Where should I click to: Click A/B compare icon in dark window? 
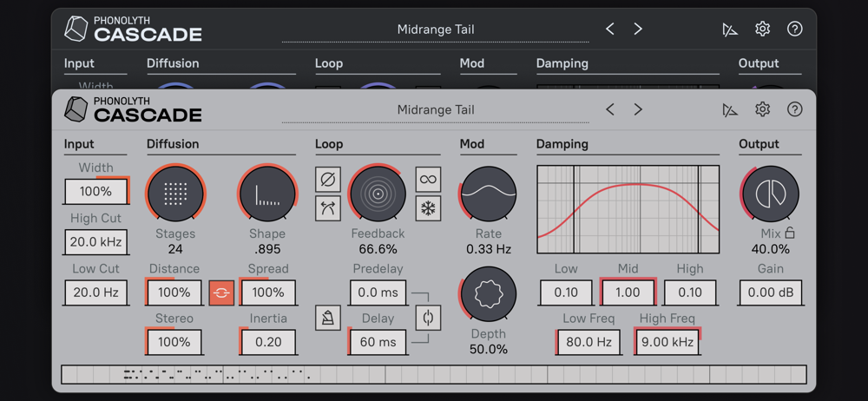point(730,29)
